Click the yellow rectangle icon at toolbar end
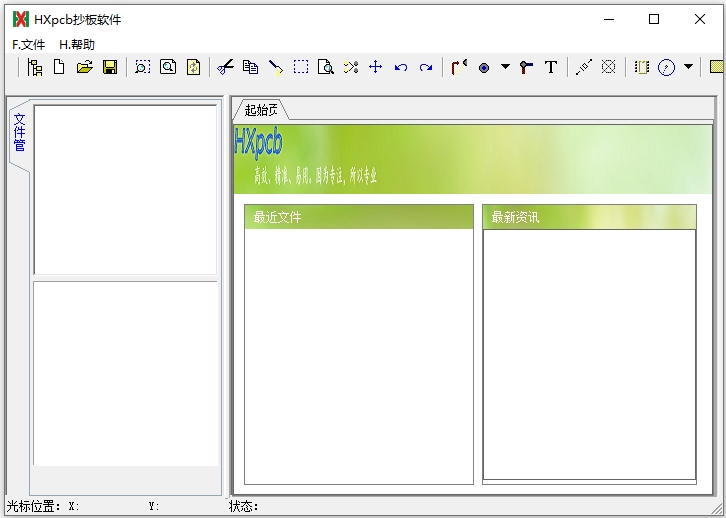The width and height of the screenshot is (726, 518). coord(717,67)
